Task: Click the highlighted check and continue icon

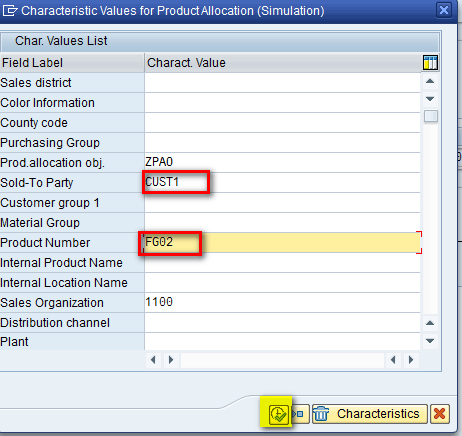Action: click(x=278, y=414)
